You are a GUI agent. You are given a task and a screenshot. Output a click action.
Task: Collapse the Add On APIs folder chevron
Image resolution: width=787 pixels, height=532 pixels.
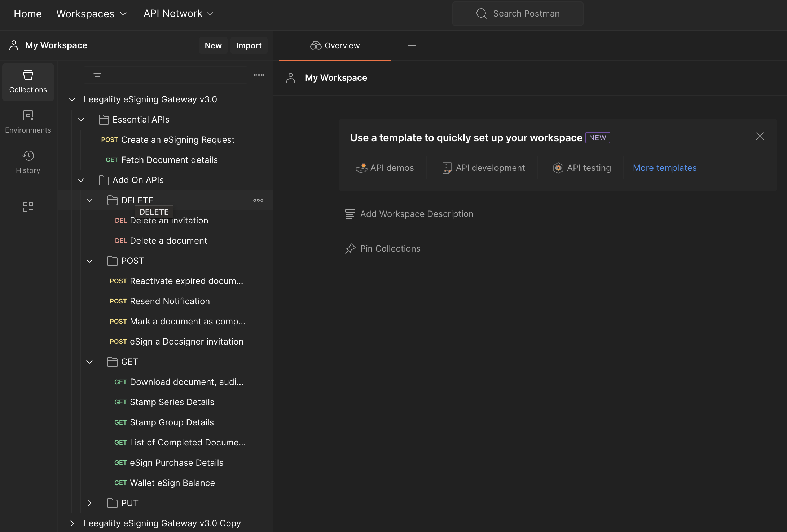pos(81,180)
